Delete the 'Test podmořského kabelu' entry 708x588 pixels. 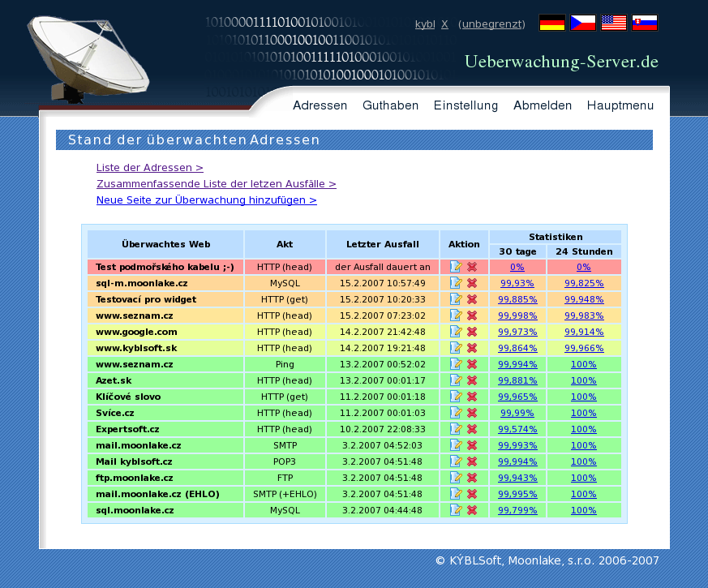tap(472, 267)
